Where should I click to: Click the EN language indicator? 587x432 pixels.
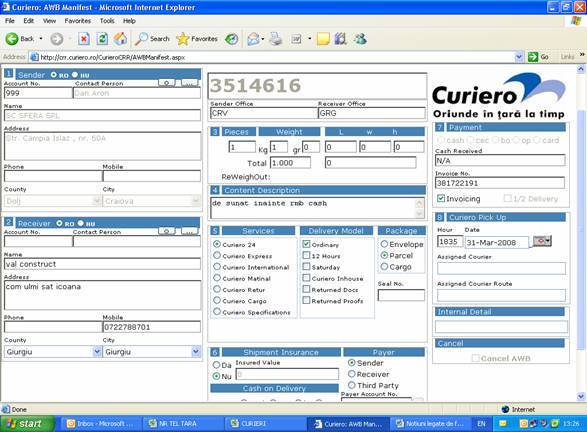click(481, 423)
